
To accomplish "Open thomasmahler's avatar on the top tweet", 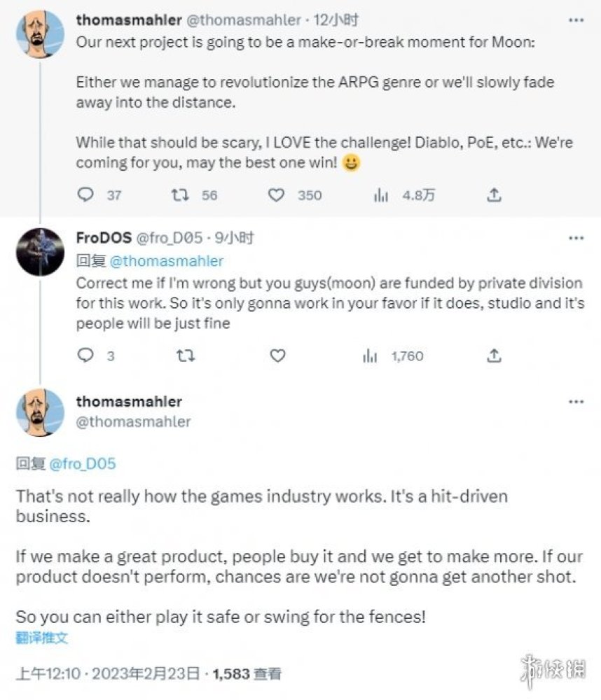I will (40, 34).
